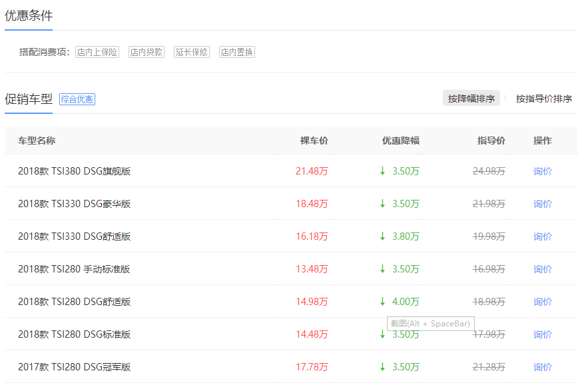The width and height of the screenshot is (588, 385).
Task: Click the struck-through 19.98万 guide price
Action: click(x=489, y=236)
